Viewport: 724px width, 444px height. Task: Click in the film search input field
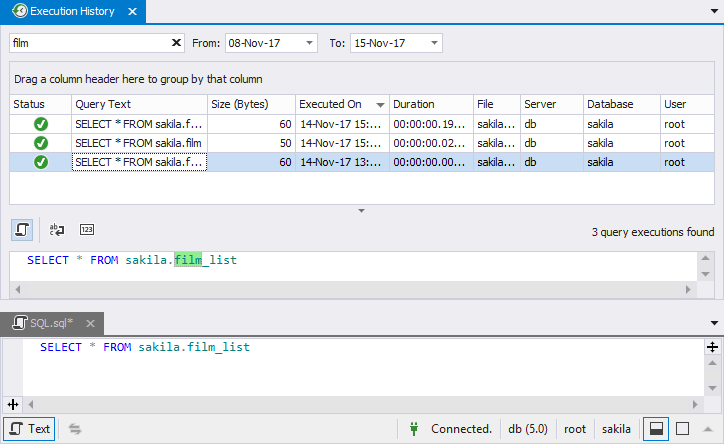[x=88, y=43]
